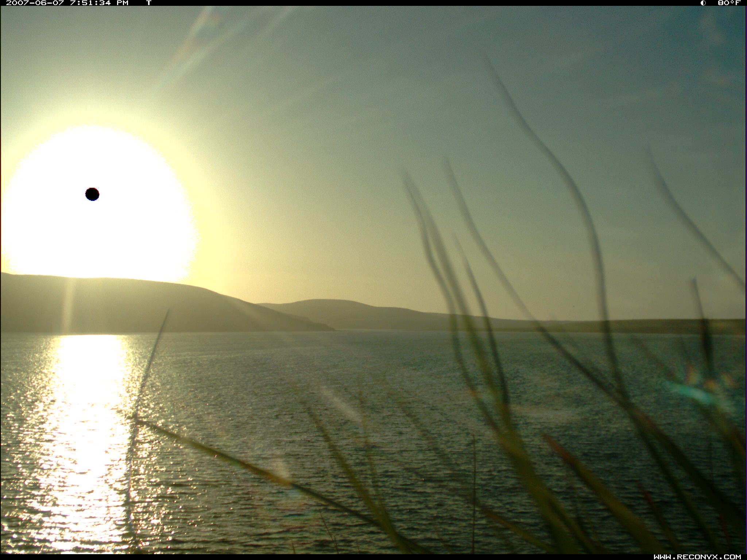The width and height of the screenshot is (747, 560).
Task: Click the black dot in the sun
Action: point(92,194)
